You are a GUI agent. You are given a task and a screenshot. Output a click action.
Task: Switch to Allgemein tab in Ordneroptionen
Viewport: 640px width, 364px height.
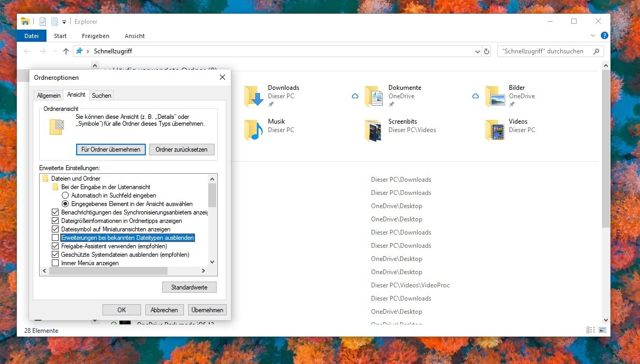pos(49,96)
